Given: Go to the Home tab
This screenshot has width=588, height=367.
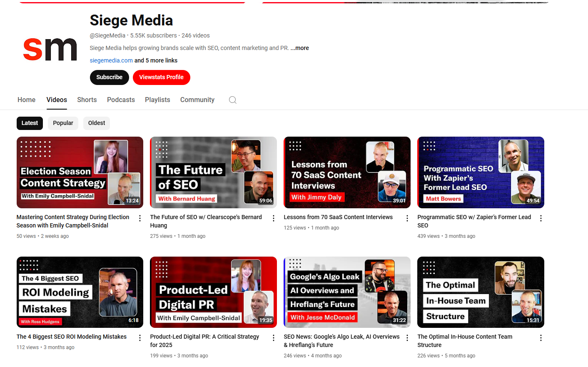Looking at the screenshot, I should pos(26,100).
